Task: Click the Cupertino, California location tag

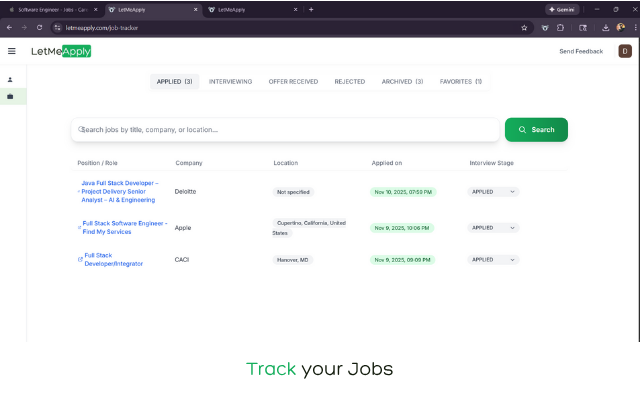Action: click(309, 228)
